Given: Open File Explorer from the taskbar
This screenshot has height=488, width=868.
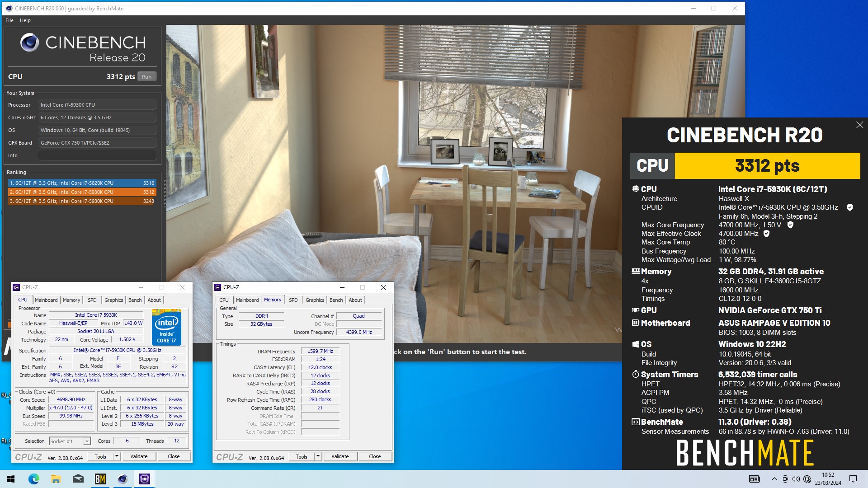Looking at the screenshot, I should (x=56, y=479).
